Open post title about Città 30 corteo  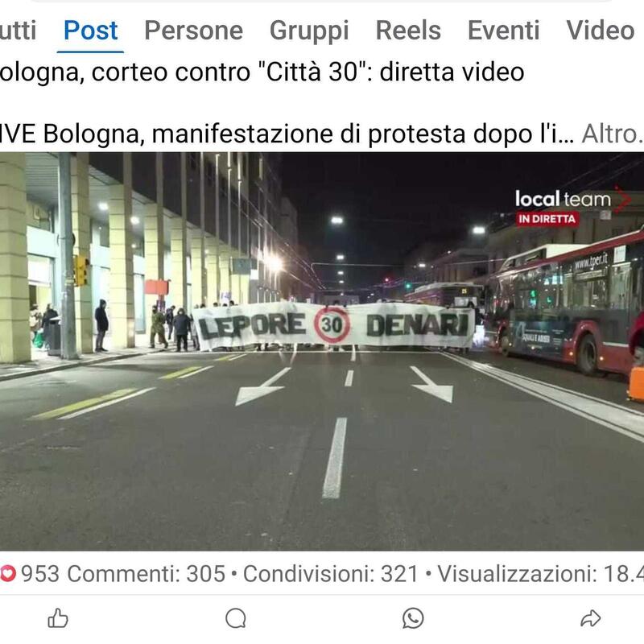[x=262, y=72]
